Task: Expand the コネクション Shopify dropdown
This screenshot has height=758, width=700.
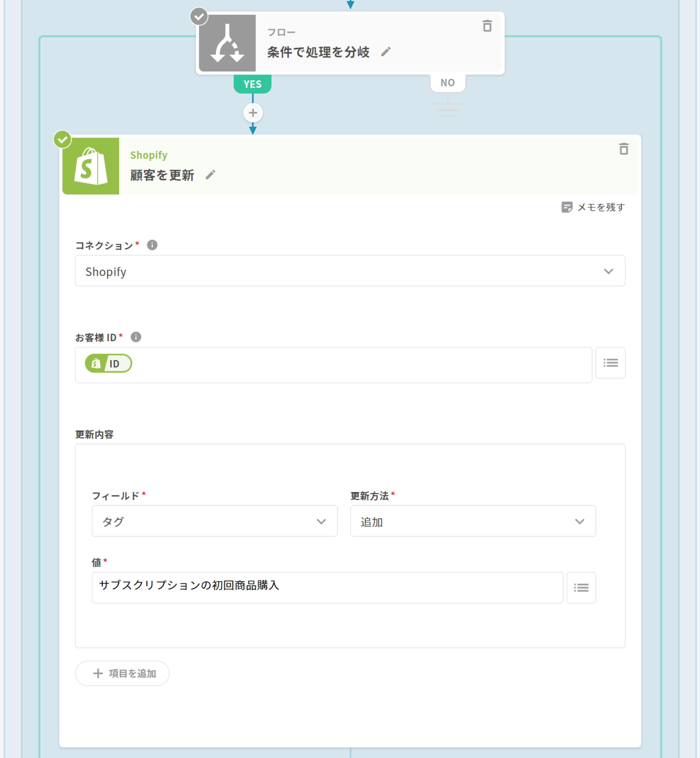Action: pyautogui.click(x=350, y=271)
